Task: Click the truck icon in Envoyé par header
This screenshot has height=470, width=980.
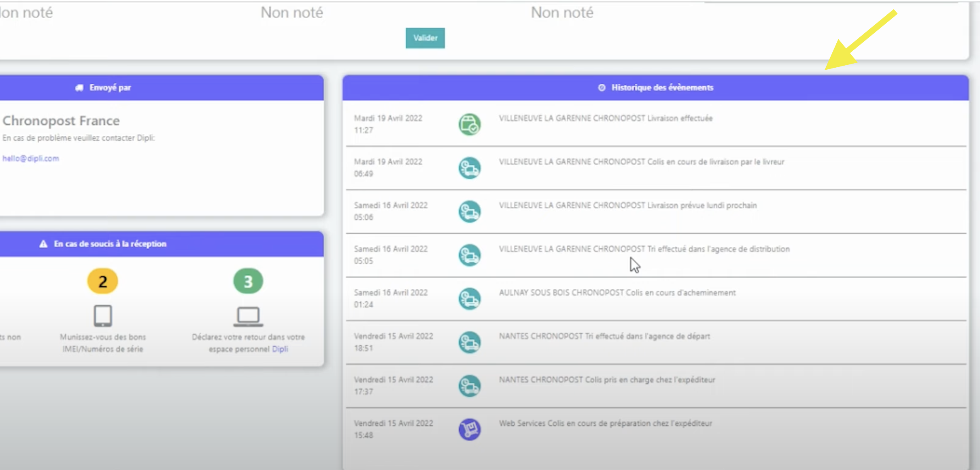Action: (79, 88)
